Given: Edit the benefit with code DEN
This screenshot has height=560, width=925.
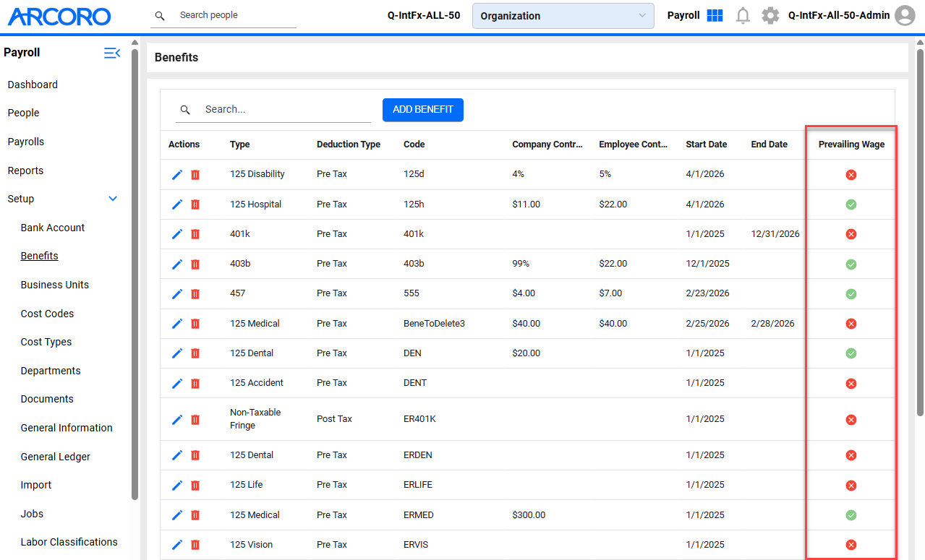Looking at the screenshot, I should point(177,353).
